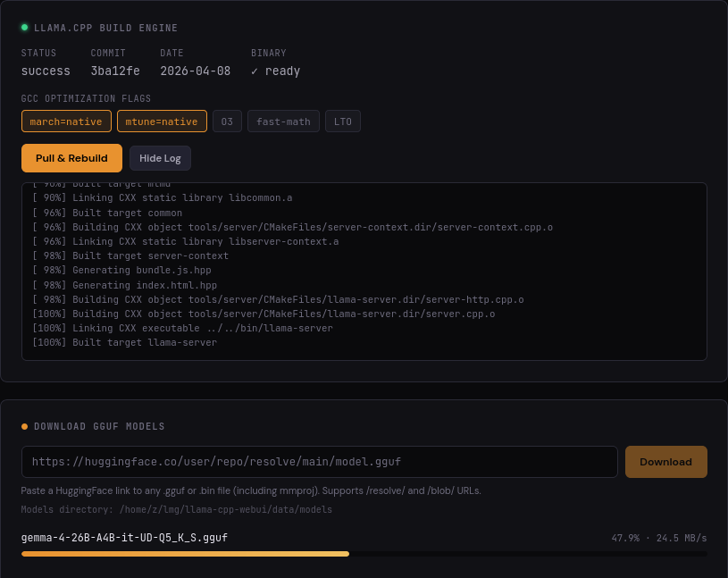Toggle the mtune=native optimization flag
The width and height of the screenshot is (728, 578).
pyautogui.click(x=162, y=121)
